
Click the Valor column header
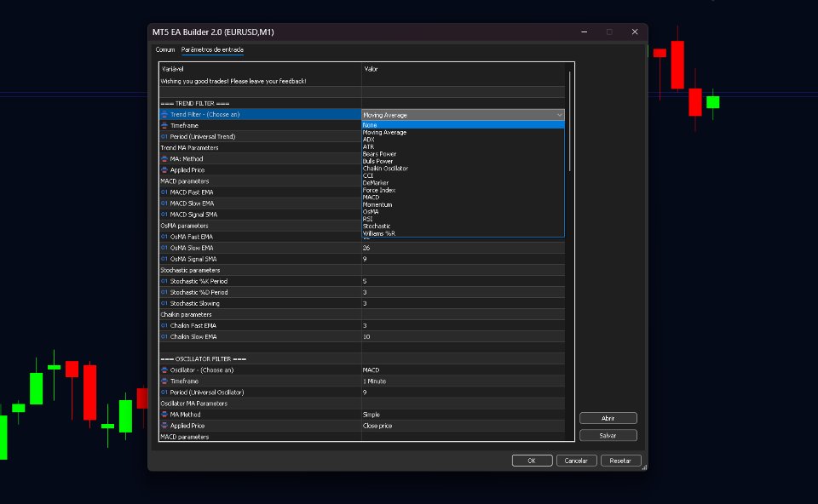(x=463, y=69)
